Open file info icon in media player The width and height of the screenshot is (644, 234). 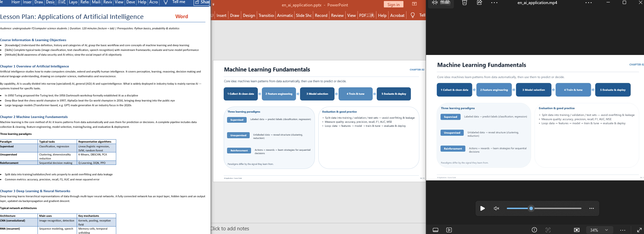click(x=534, y=230)
